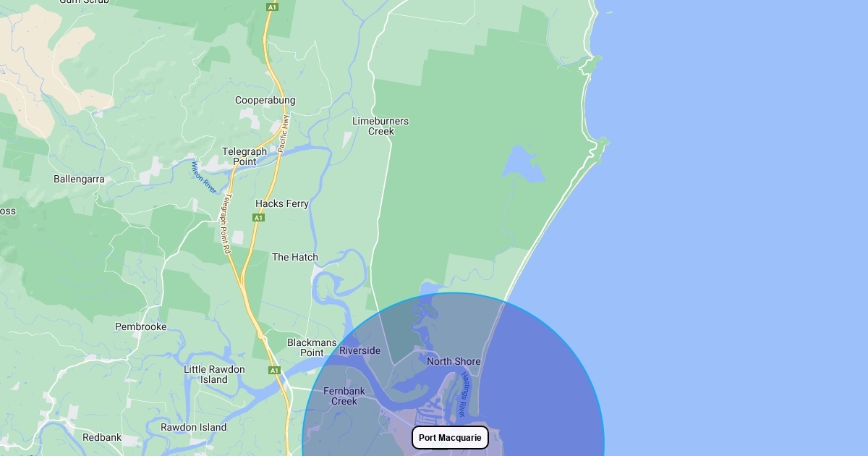This screenshot has width=868, height=456.
Task: Select the Fernbank Creek label
Action: [x=344, y=396]
